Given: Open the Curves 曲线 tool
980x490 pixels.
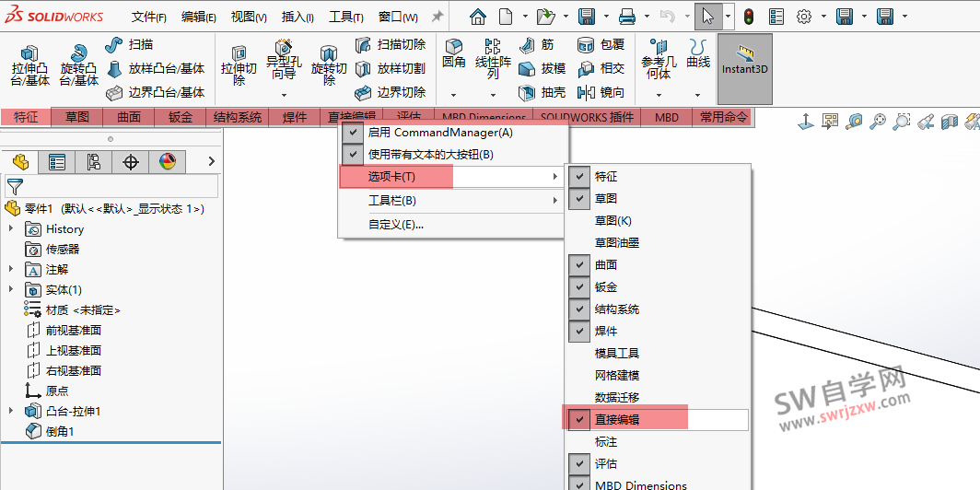Looking at the screenshot, I should point(698,55).
